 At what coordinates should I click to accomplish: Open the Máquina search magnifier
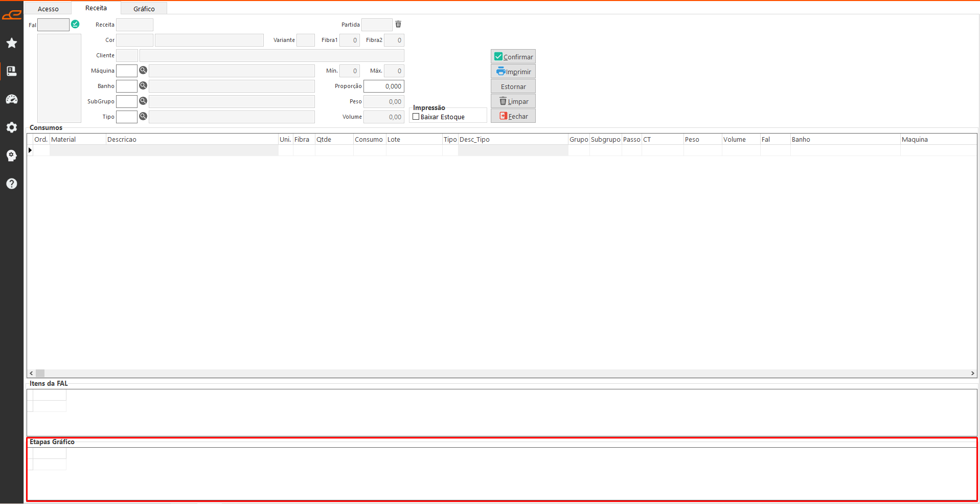pyautogui.click(x=143, y=71)
